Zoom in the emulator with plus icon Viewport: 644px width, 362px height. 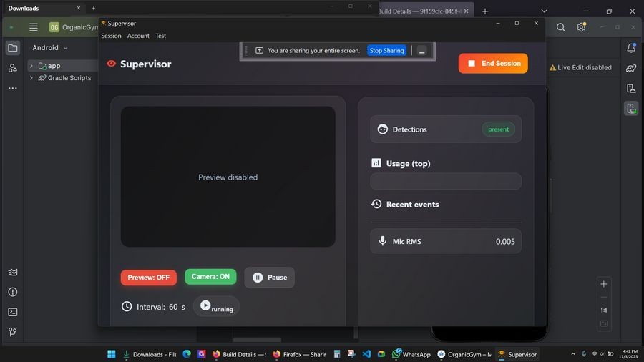tap(603, 284)
